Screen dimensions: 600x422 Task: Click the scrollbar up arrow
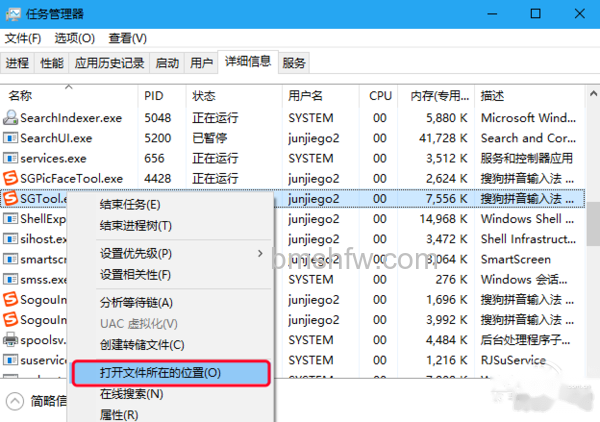593,93
